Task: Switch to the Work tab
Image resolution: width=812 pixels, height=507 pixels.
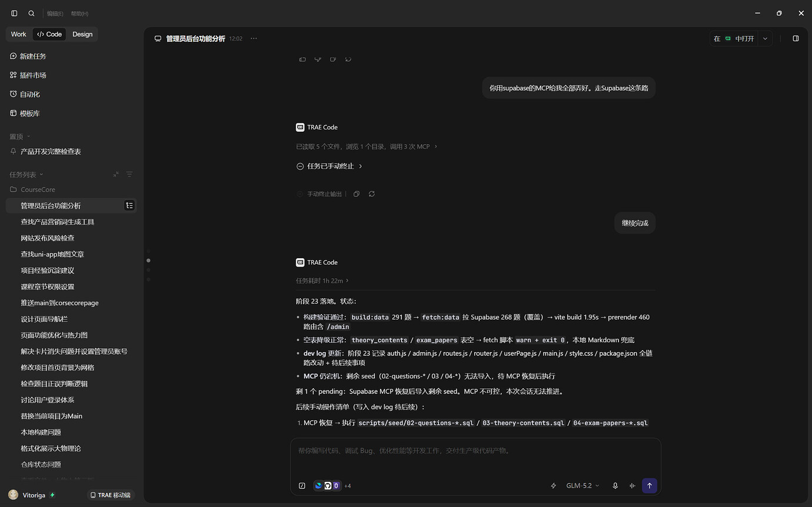Action: point(18,34)
